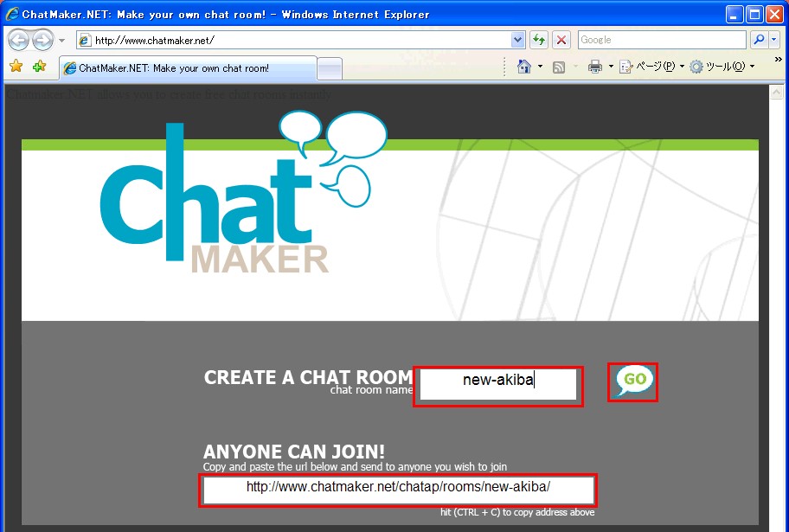Screen dimensions: 789x532
Task: Open the recent pages dropdown beside navigation arrows
Action: click(61, 41)
